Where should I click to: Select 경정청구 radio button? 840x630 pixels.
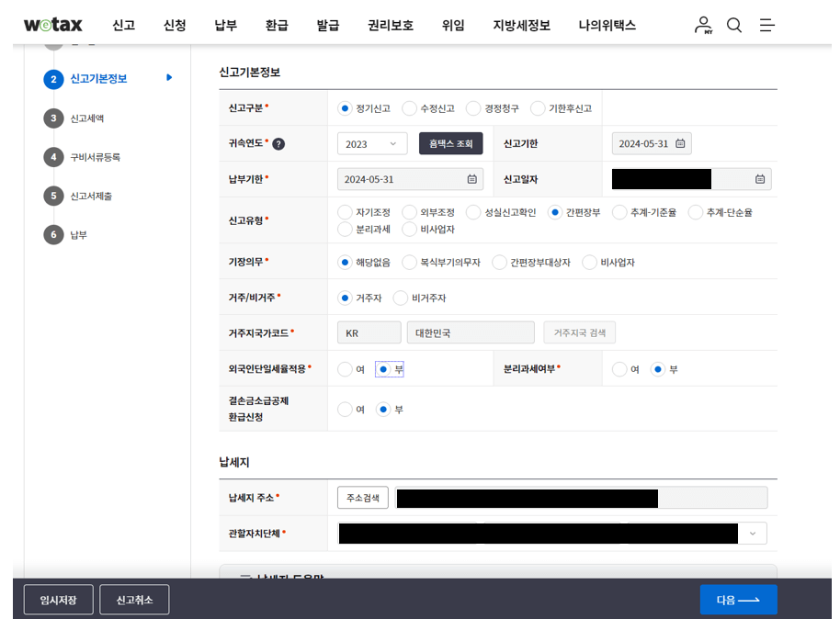click(473, 108)
